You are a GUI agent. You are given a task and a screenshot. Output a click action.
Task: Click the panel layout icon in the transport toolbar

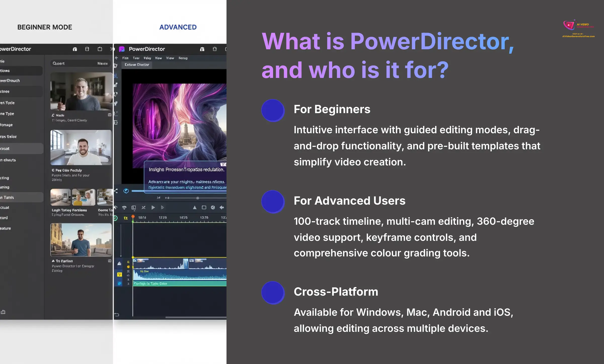click(134, 208)
